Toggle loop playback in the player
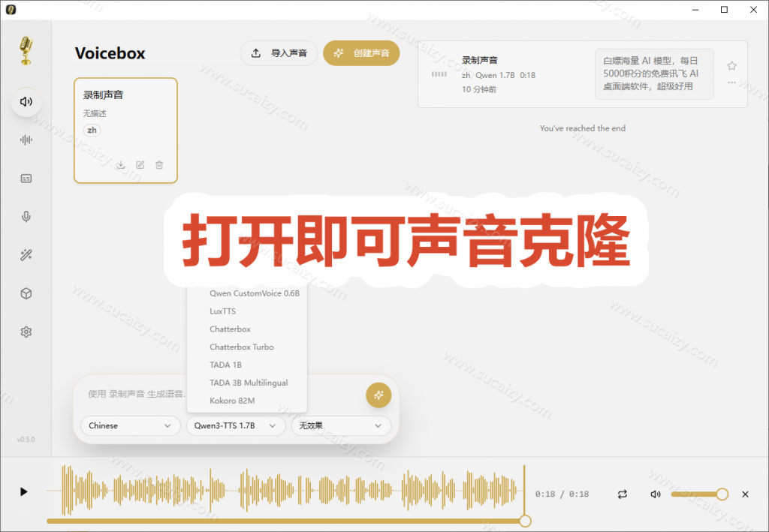The image size is (769, 532). 623,494
